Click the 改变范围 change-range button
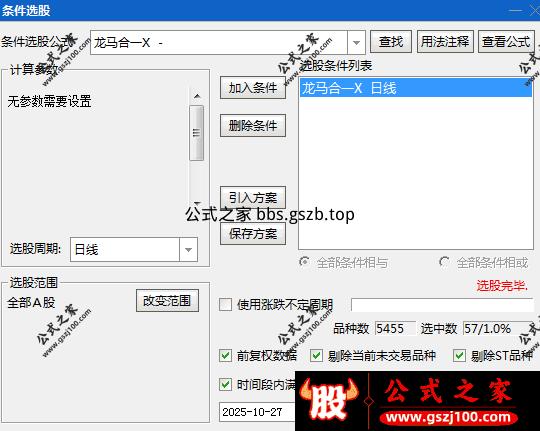 (167, 301)
